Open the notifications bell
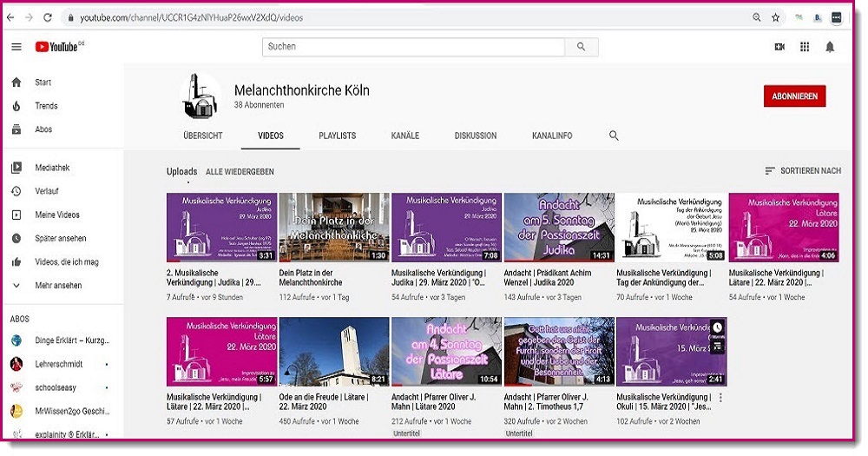Screen dimensions: 868x456 pos(829,47)
